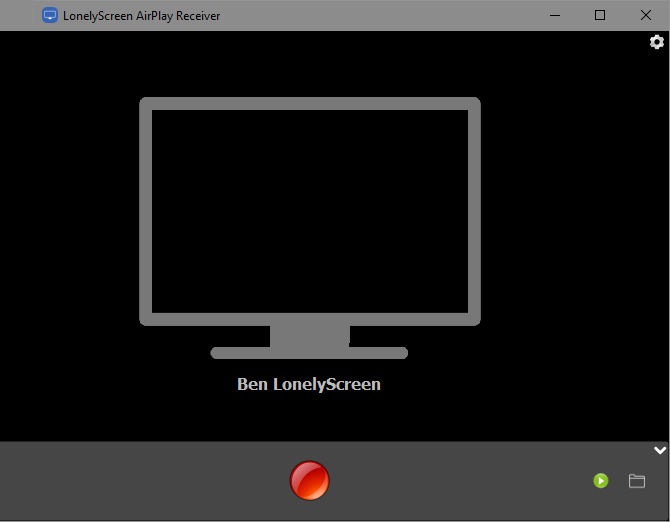Open settings with the gear icon
This screenshot has height=522, width=670.
[x=657, y=42]
